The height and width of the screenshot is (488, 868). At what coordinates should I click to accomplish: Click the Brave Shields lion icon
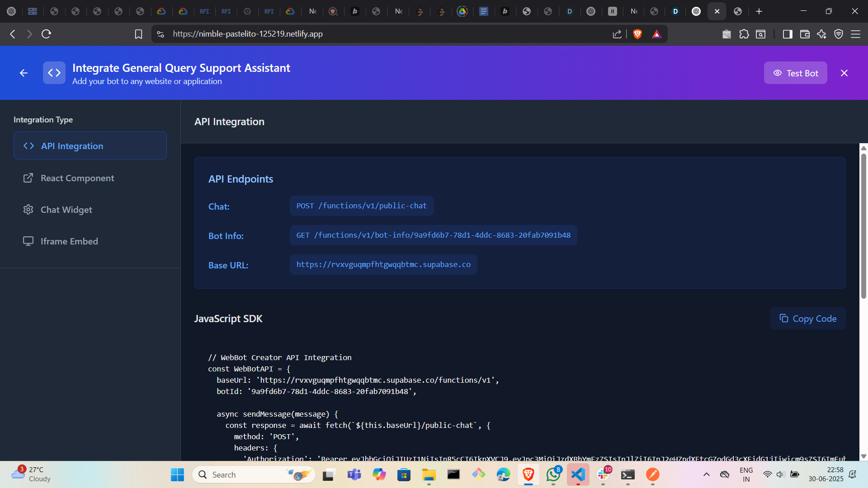pos(637,34)
